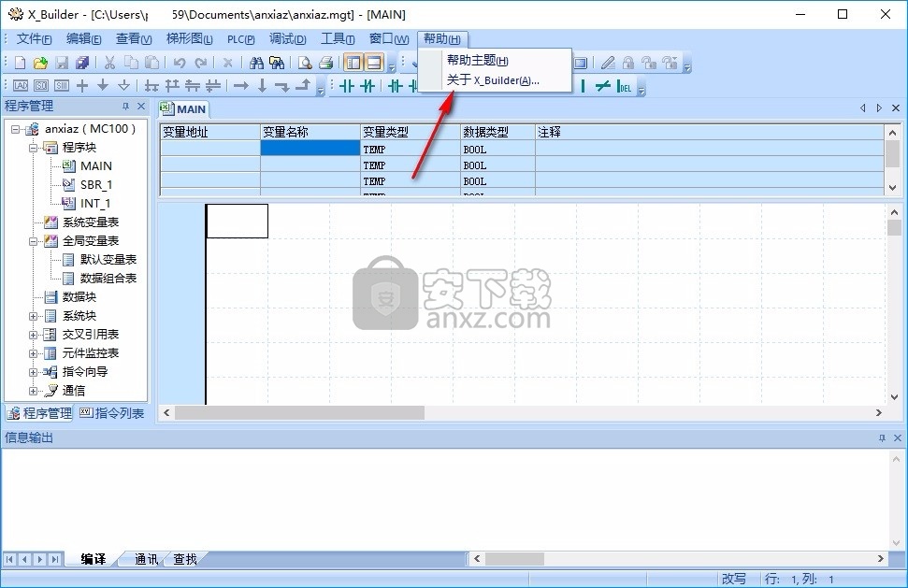Insert normally closed contact icon
The image size is (908, 588).
[x=368, y=86]
